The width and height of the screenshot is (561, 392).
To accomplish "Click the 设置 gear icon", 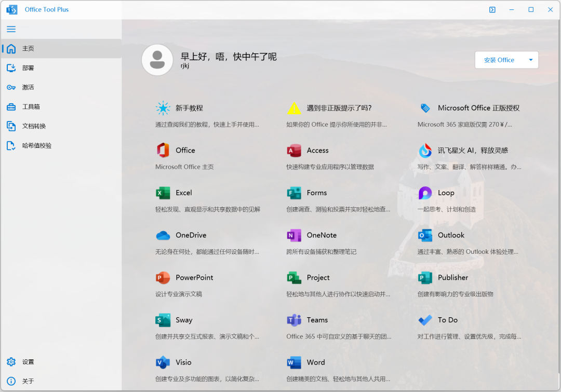I will (11, 361).
